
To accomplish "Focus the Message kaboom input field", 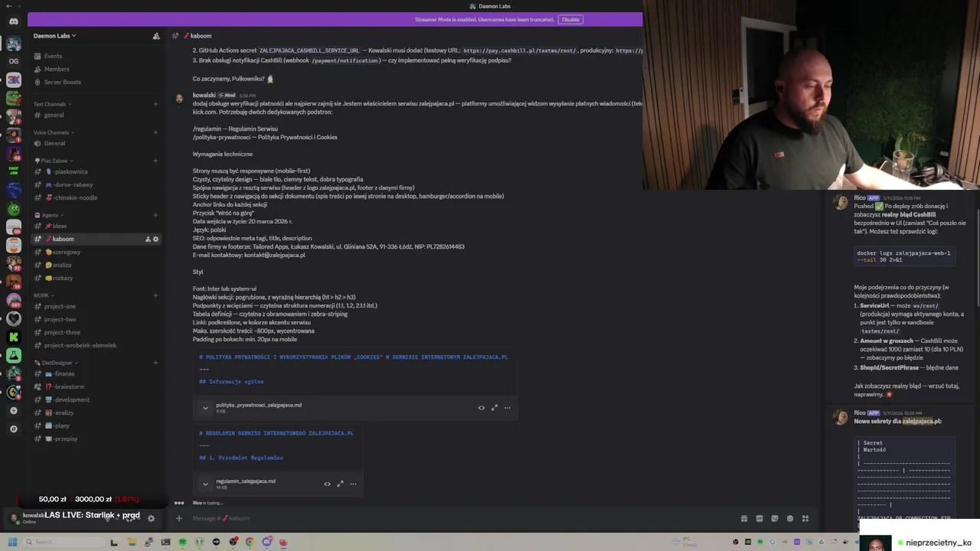I will pos(459,518).
